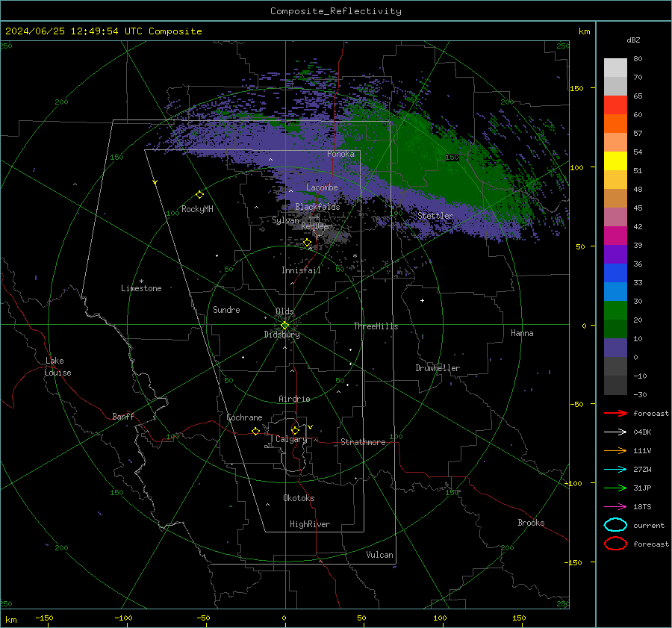Image resolution: width=672 pixels, height=628 pixels.
Task: Click the RedDeer label
Action: pos(317,226)
